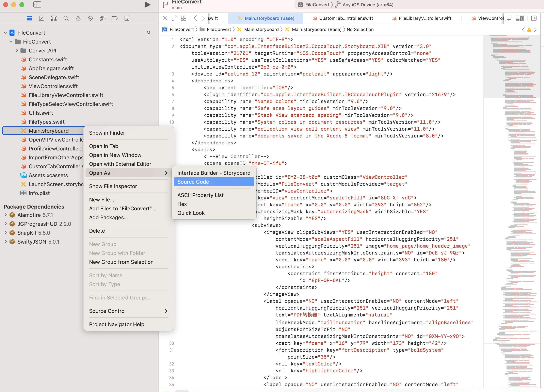Screen dimensions: 544x392
Task: Choose ASCII Property List option
Action: coord(214,195)
